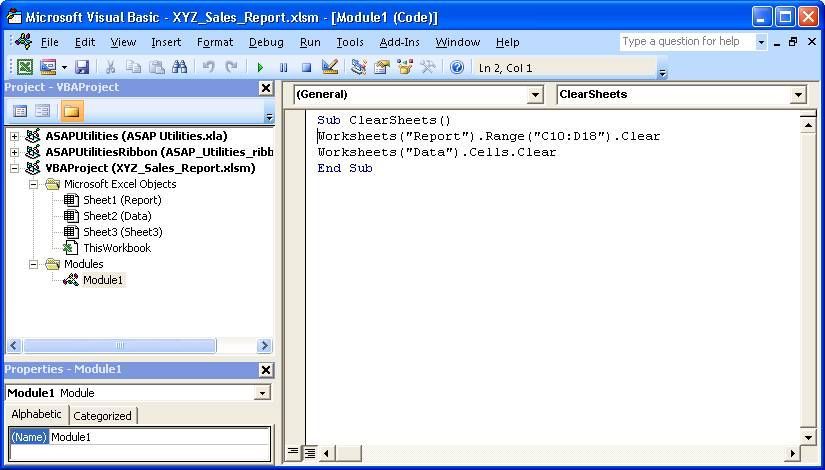Click the Copy toolbar icon
This screenshot has height=470, width=825.
(x=134, y=67)
